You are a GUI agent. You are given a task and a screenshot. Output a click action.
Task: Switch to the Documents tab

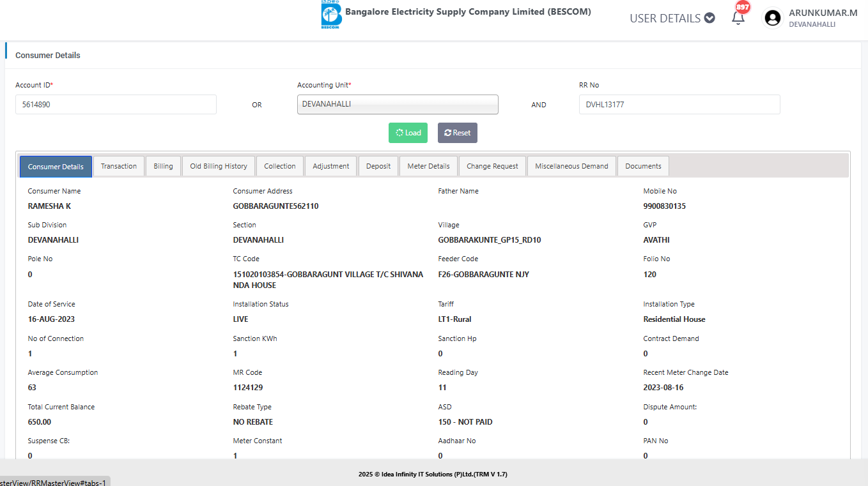point(643,166)
